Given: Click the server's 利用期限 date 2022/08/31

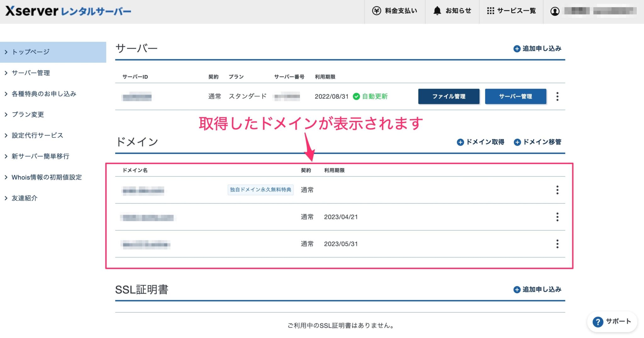Looking at the screenshot, I should click(331, 96).
